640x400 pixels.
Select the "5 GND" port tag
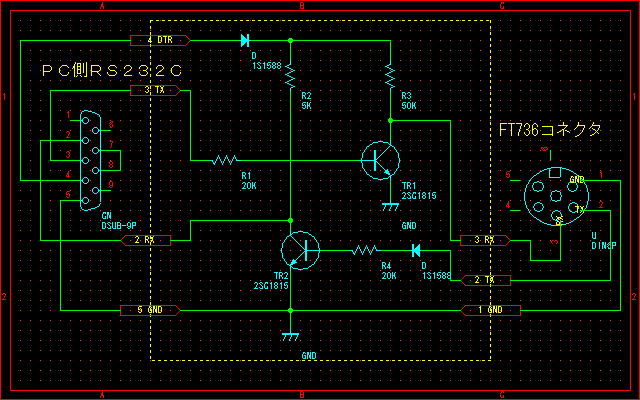[150, 309]
